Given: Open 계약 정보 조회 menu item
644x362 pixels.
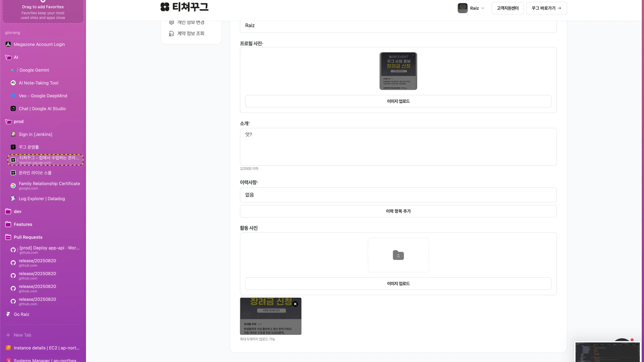Looking at the screenshot, I should tap(191, 34).
